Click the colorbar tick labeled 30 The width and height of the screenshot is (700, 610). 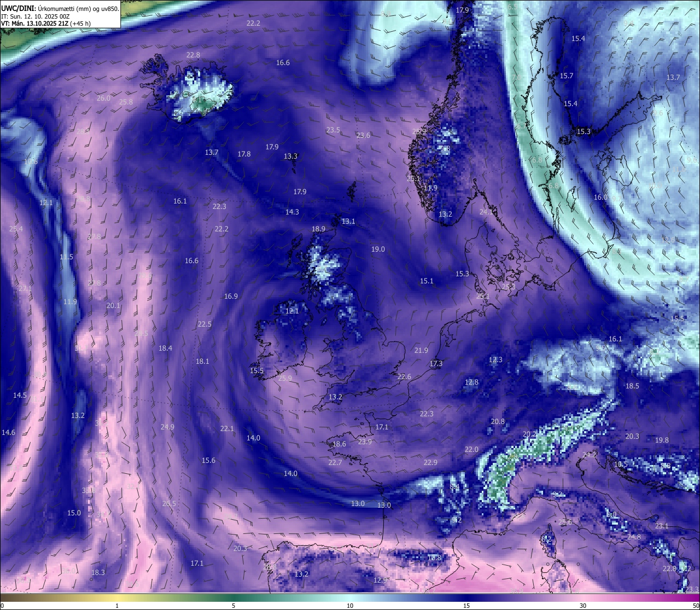[x=583, y=606]
